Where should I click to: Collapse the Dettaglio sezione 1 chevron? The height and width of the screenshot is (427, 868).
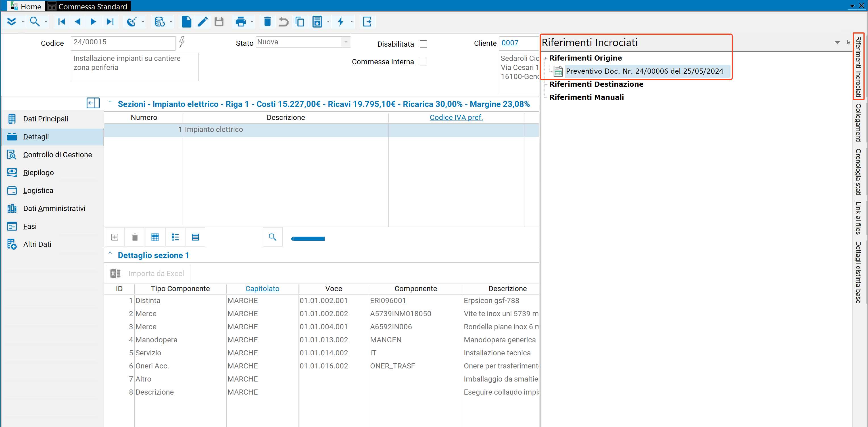tap(110, 253)
